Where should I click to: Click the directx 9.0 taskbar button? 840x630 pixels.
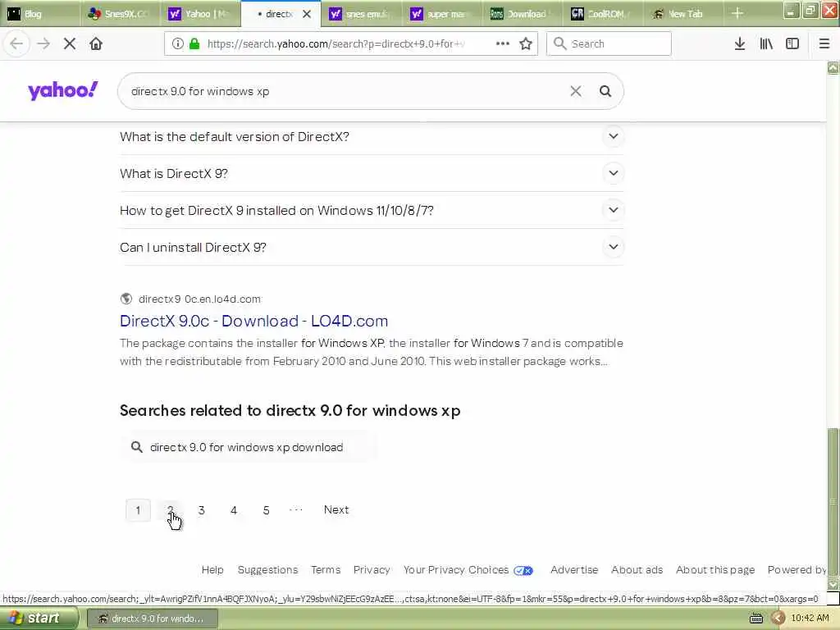(153, 619)
